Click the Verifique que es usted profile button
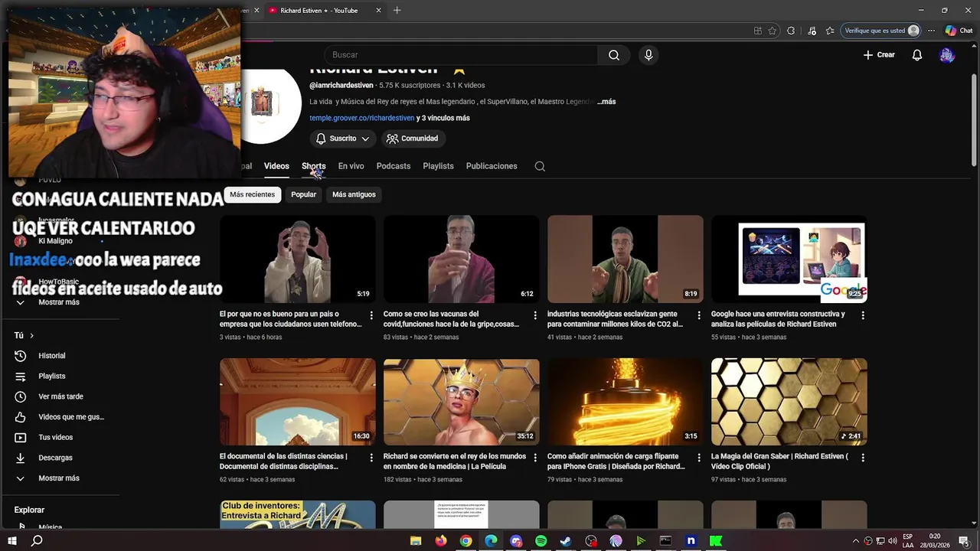980x551 pixels. [881, 31]
